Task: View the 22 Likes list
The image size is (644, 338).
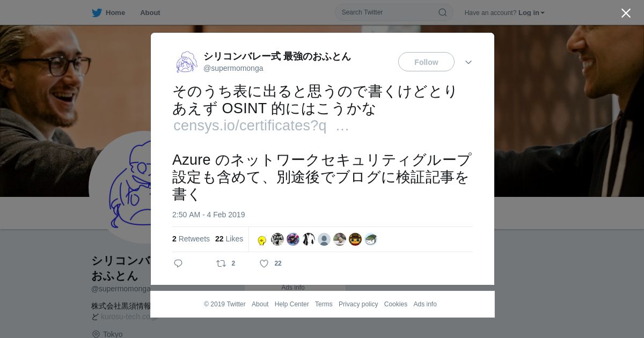Action: point(229,239)
